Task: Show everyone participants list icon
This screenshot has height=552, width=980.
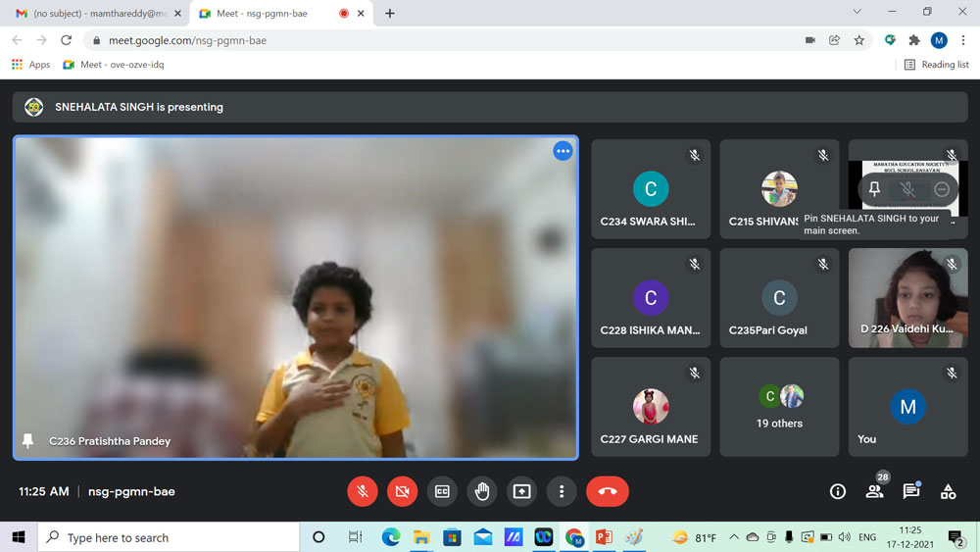Action: pyautogui.click(x=874, y=491)
